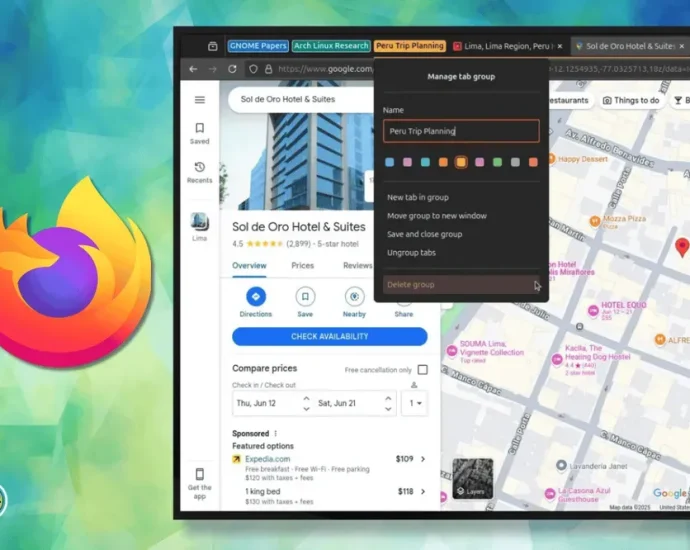Open the guests count dropdown
The image size is (690, 550).
pyautogui.click(x=415, y=403)
